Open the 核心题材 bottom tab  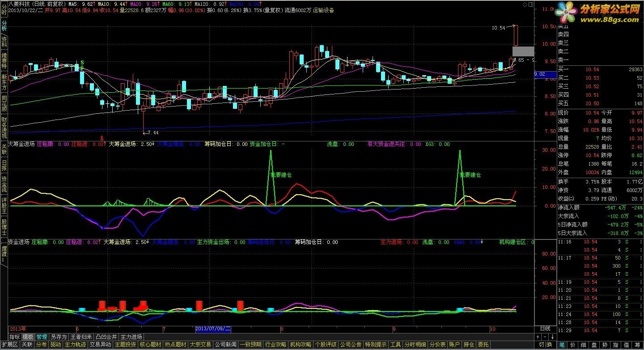[x=150, y=345]
